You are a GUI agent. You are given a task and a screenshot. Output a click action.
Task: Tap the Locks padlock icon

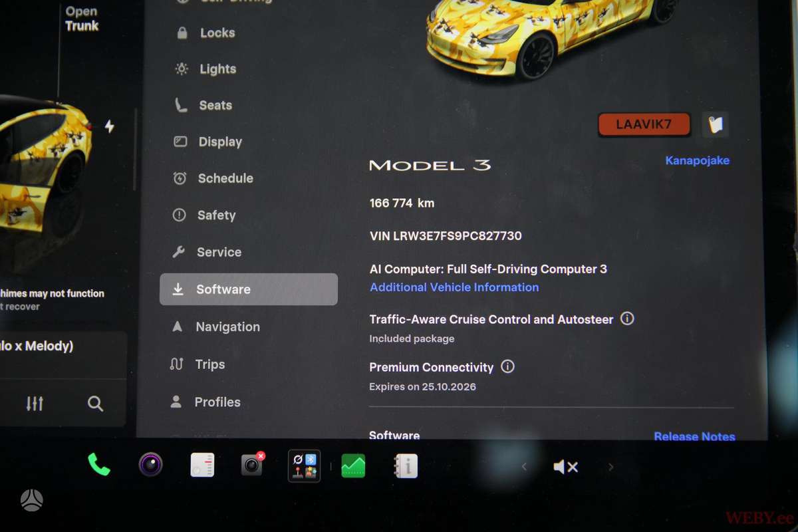tap(182, 33)
